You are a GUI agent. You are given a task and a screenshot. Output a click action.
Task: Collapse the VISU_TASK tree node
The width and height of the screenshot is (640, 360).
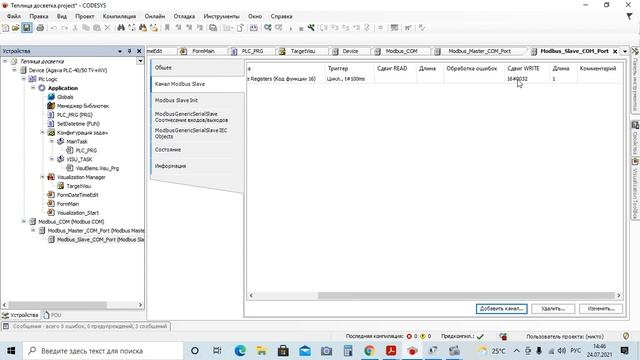(52, 159)
